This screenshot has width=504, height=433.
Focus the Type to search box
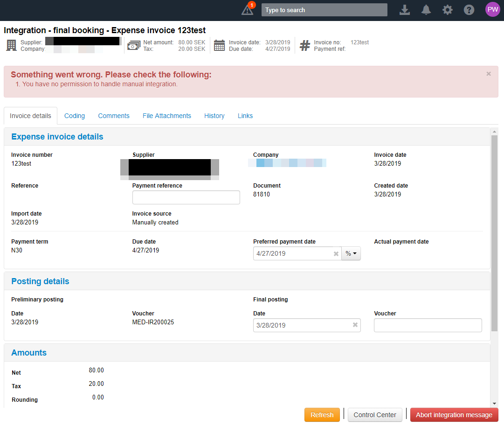coord(324,10)
